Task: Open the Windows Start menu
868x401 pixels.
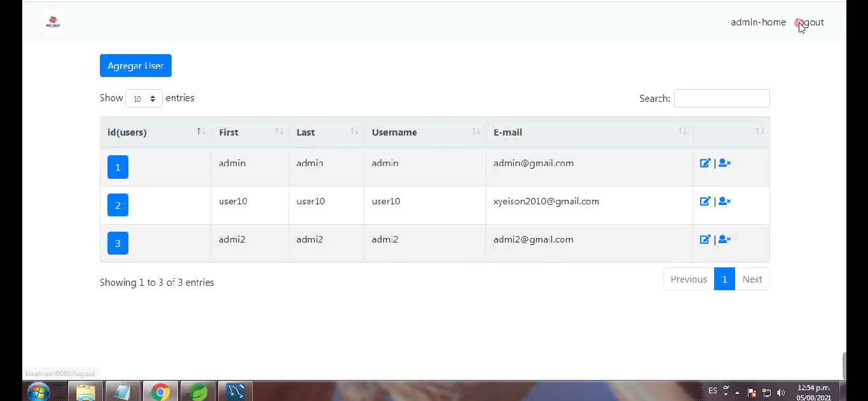Action: click(38, 391)
